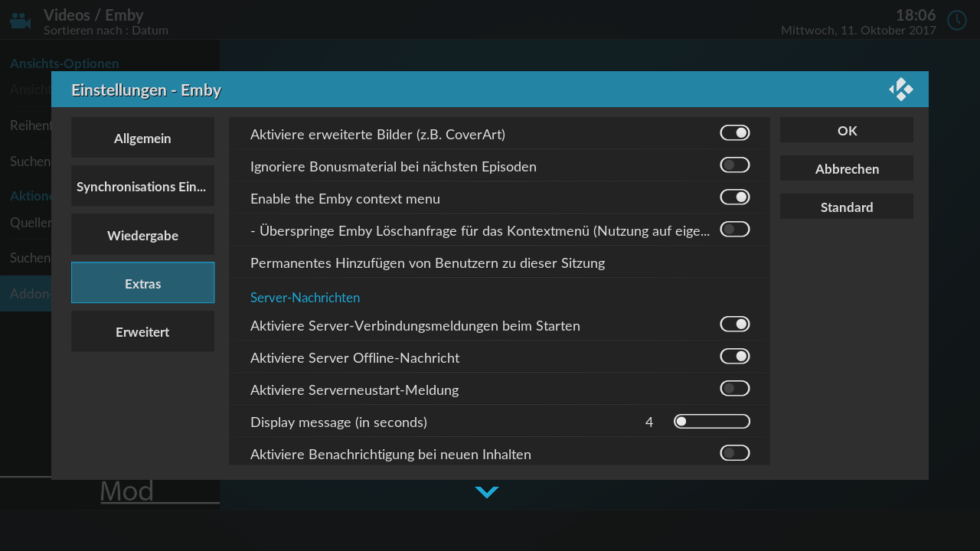
Task: Select the Extras category
Action: coord(142,283)
